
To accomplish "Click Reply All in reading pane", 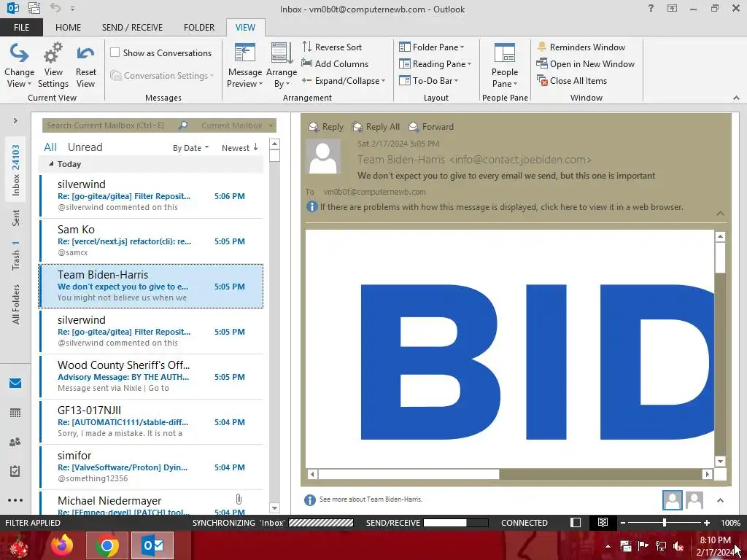I will tap(376, 127).
